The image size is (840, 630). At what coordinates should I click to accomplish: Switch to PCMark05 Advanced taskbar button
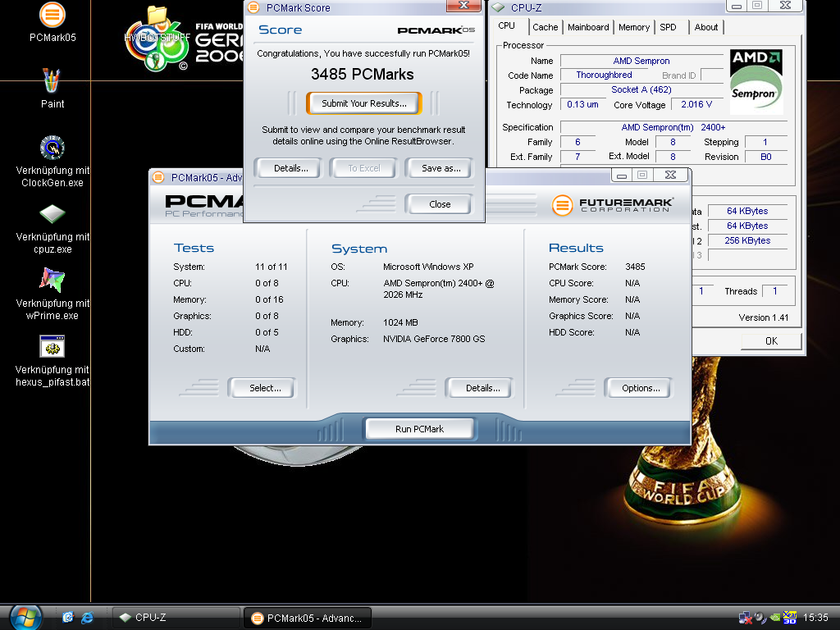click(x=307, y=619)
